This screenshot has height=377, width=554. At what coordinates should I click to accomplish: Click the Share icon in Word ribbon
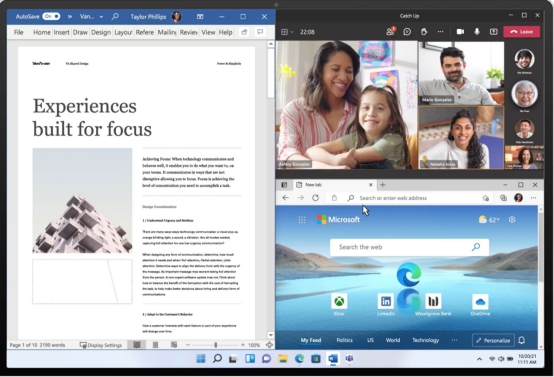click(244, 32)
